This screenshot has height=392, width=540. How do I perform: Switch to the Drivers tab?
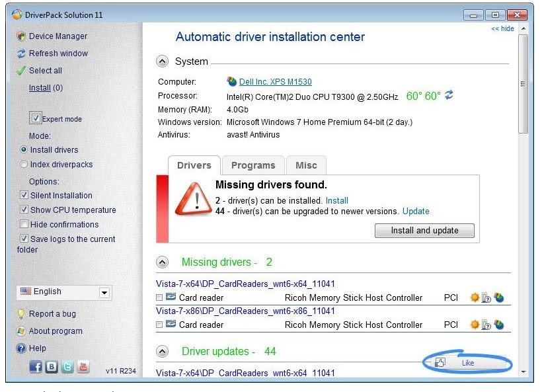[x=194, y=165]
